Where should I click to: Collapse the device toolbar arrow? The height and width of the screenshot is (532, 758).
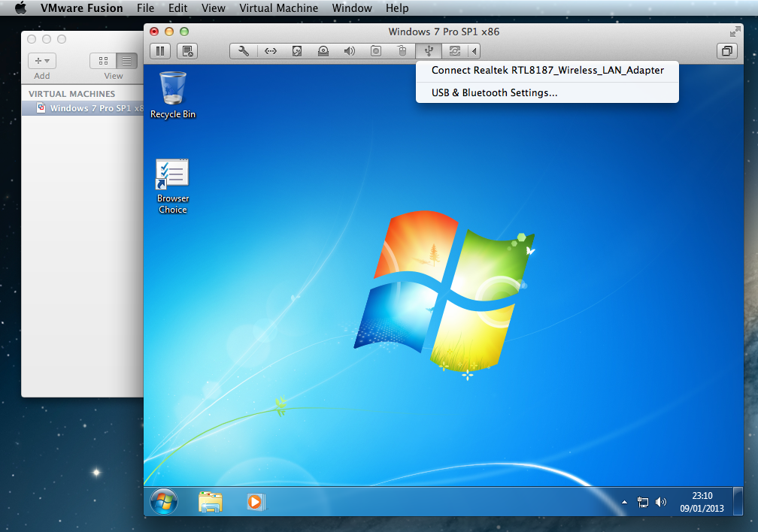pos(474,51)
